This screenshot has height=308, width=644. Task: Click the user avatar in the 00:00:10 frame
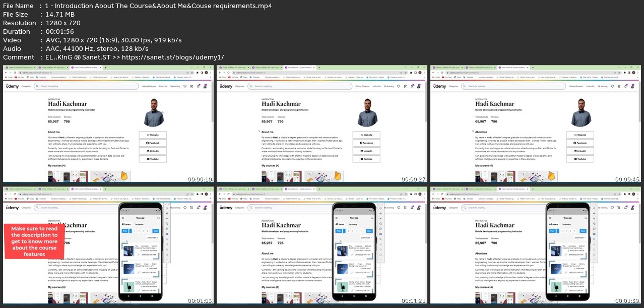coord(205,86)
